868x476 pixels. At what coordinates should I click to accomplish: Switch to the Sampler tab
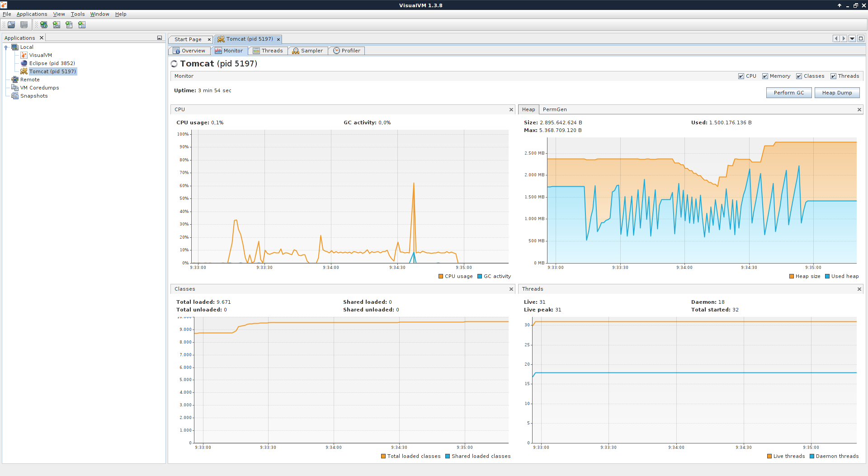307,51
